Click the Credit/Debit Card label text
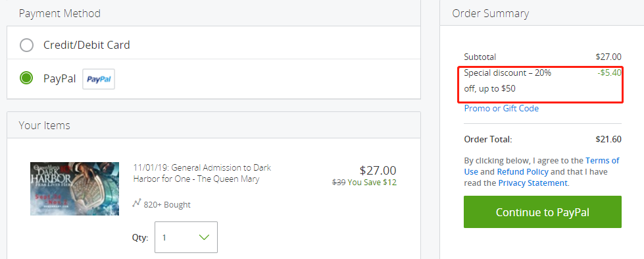Screen dimensions: 644x259 tap(87, 45)
